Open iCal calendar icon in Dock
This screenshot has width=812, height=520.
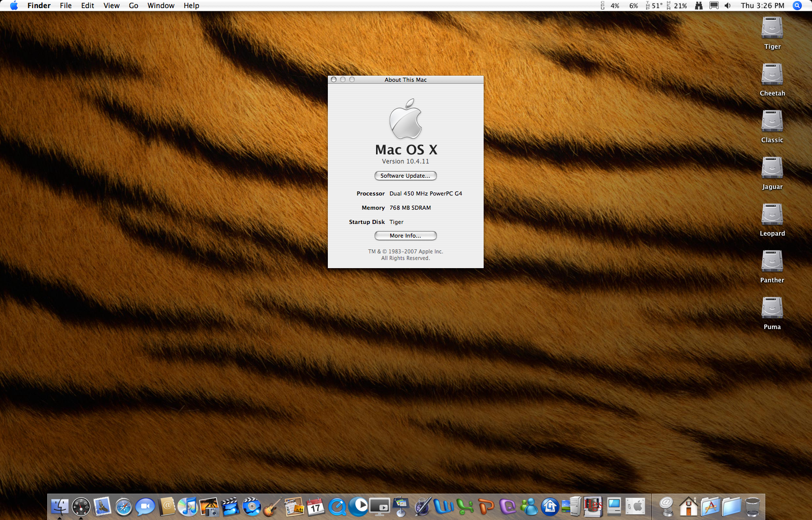(316, 506)
